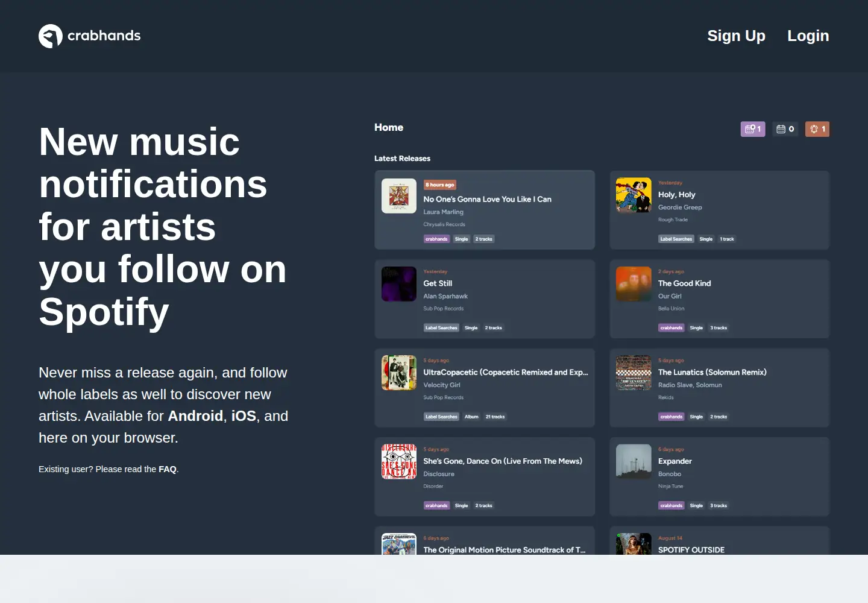This screenshot has width=868, height=603.
Task: Click the Chrysalis Records label name
Action: click(x=444, y=224)
